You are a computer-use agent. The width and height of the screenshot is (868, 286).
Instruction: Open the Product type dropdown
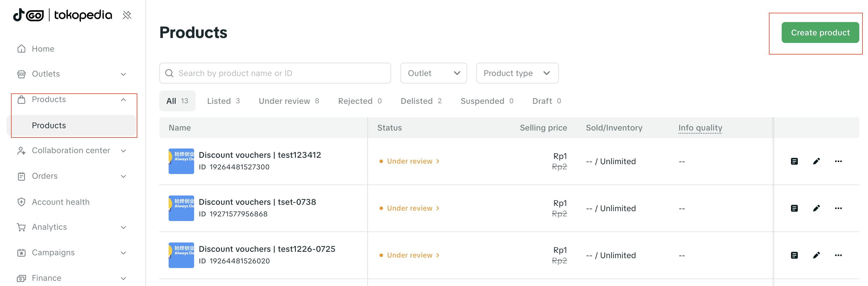coord(517,73)
